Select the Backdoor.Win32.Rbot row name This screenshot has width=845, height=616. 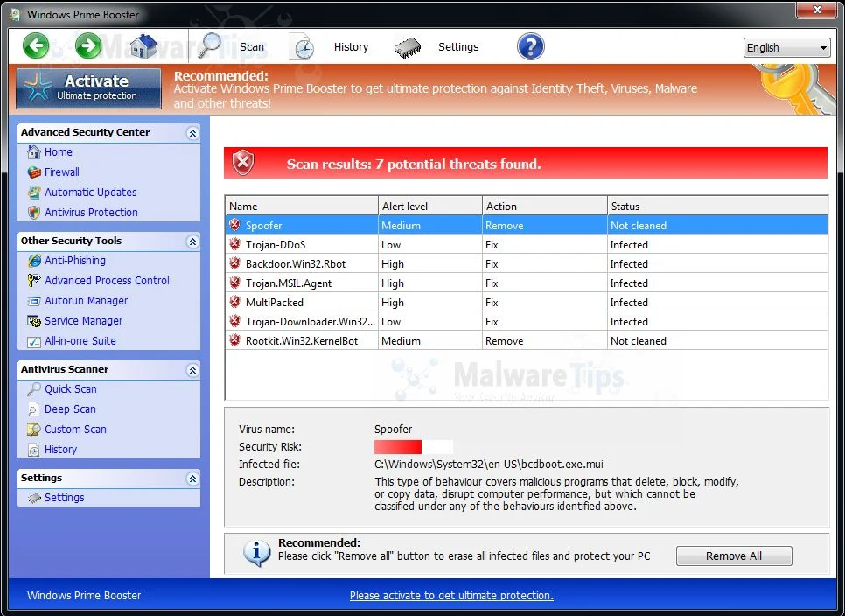pyautogui.click(x=296, y=264)
